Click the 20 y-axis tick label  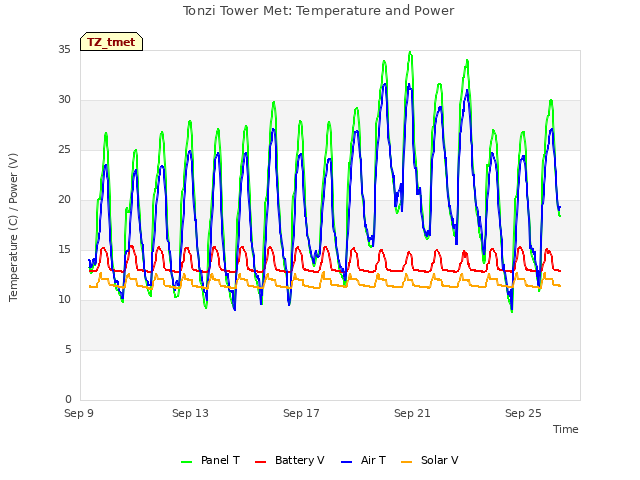[64, 200]
